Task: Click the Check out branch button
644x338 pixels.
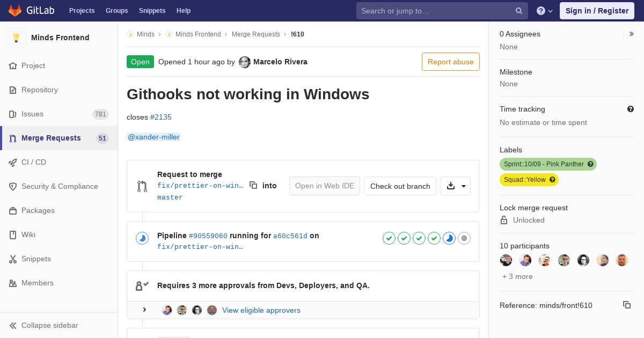Action: (x=400, y=186)
